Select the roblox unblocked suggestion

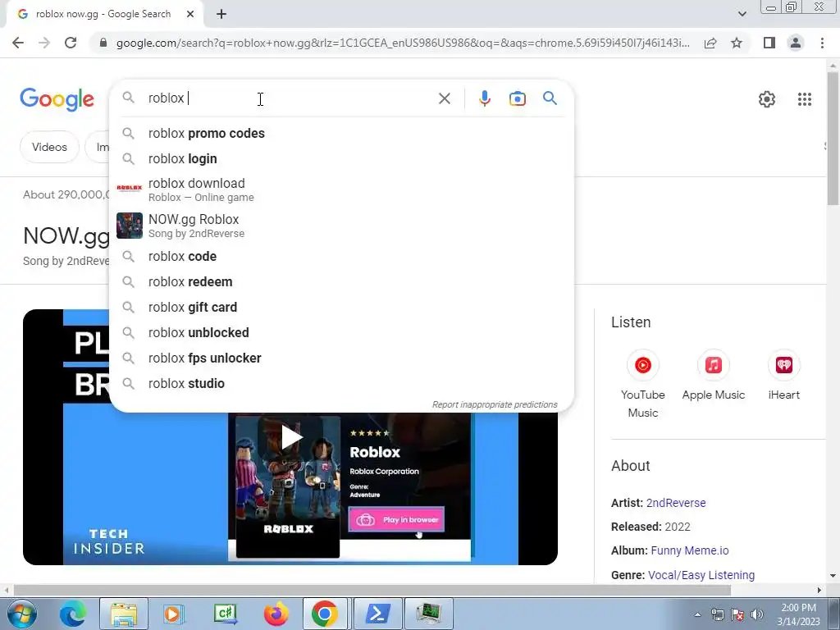[341, 333]
